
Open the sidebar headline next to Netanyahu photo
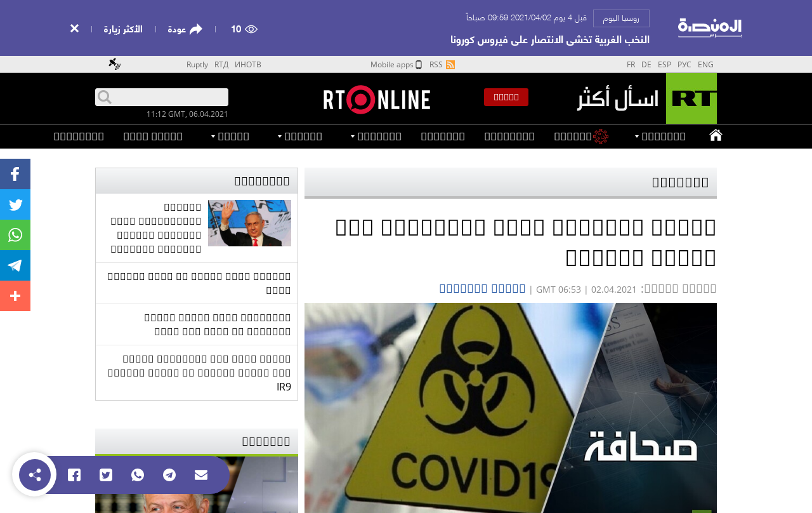click(156, 228)
